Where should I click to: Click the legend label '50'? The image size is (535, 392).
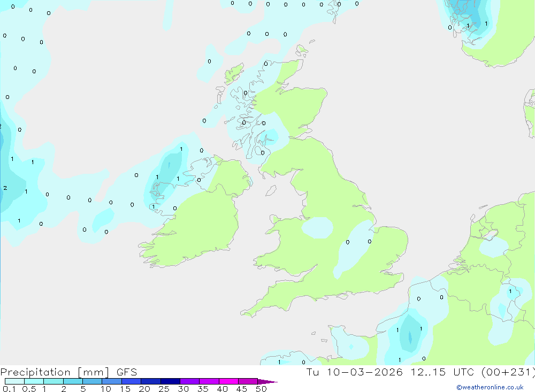(x=261, y=389)
